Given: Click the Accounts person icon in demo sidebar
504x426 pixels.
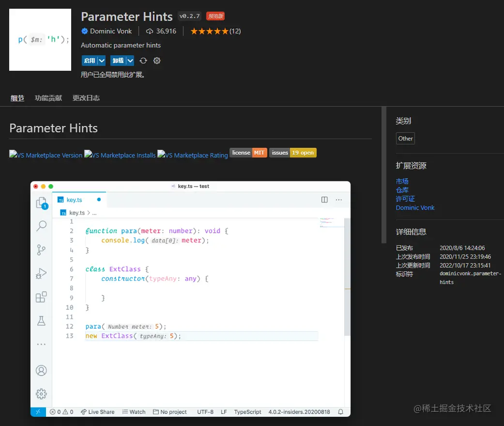Looking at the screenshot, I should pyautogui.click(x=41, y=371).
